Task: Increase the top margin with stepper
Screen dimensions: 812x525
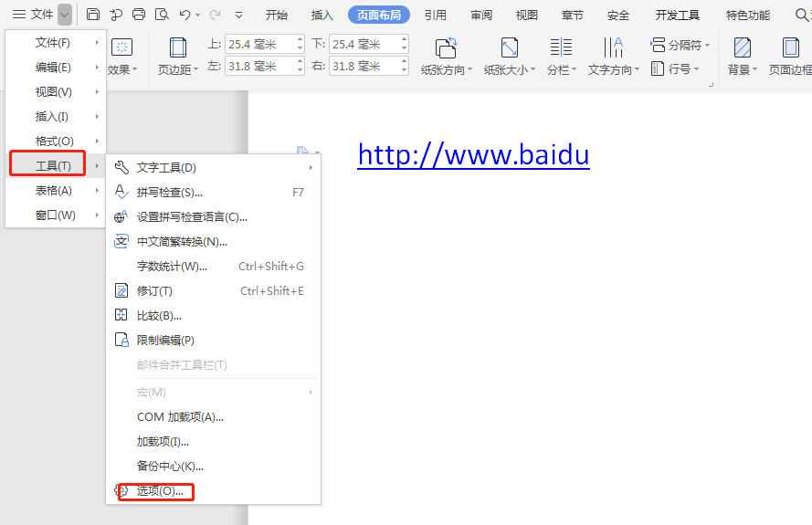Action: [301, 39]
